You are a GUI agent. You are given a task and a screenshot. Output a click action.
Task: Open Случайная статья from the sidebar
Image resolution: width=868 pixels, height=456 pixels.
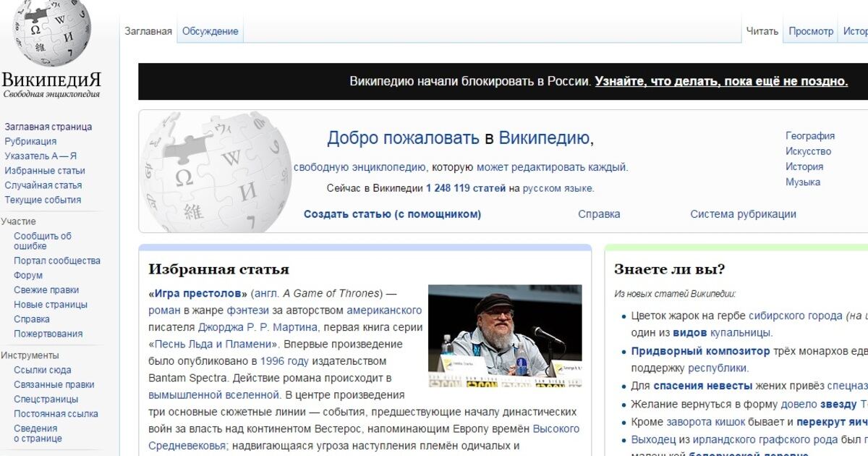coord(43,185)
